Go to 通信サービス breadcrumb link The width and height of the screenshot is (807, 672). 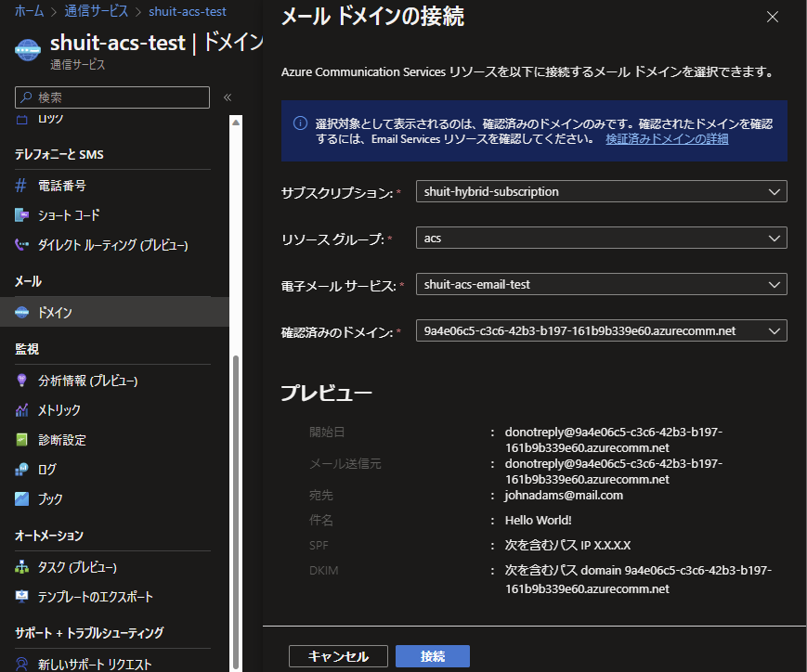click(97, 11)
